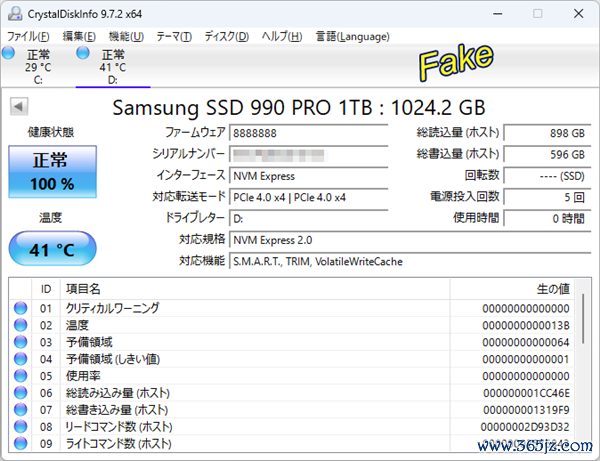Select the 温度 attribute name in row 02

(x=77, y=325)
